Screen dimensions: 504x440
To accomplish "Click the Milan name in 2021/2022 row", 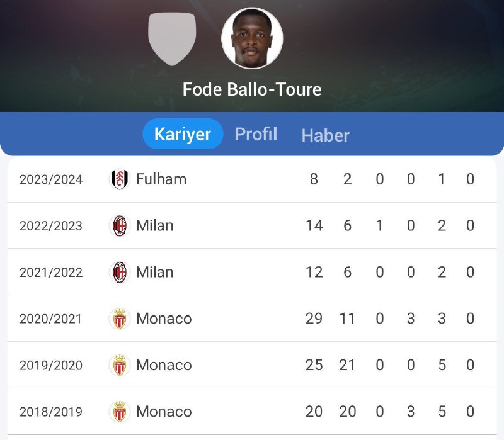I will 154,272.
